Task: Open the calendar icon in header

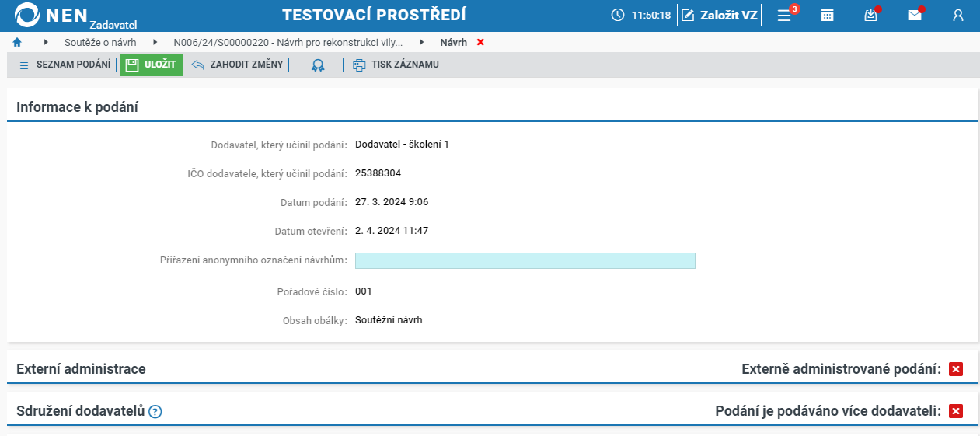Action: tap(827, 15)
